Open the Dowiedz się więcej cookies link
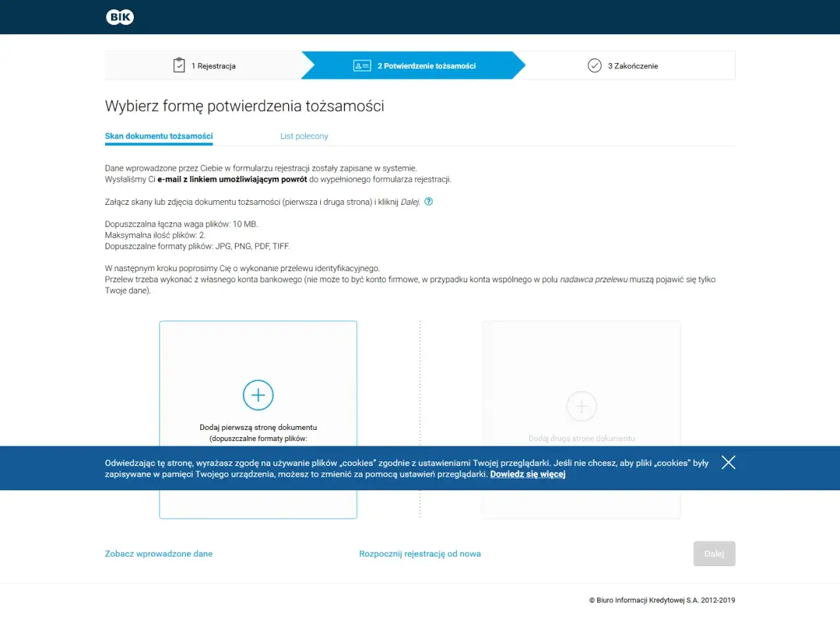 (528, 474)
